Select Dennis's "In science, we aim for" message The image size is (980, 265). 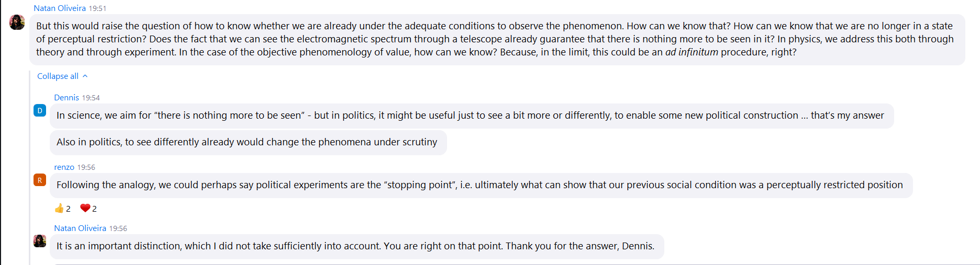click(x=470, y=116)
